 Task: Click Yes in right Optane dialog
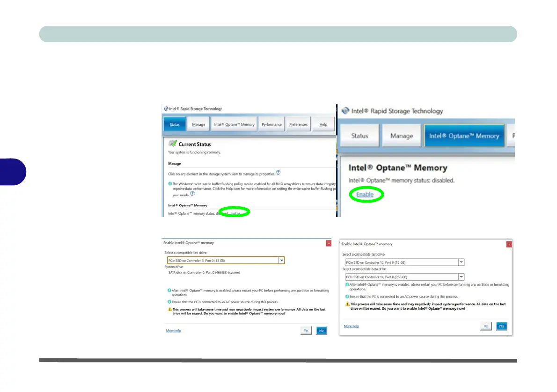(486, 326)
